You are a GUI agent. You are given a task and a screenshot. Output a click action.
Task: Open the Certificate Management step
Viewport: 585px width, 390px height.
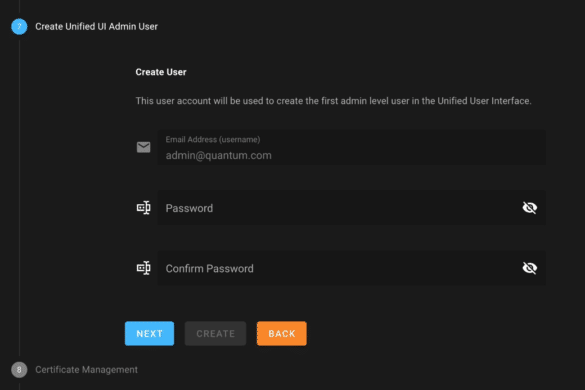coord(86,370)
